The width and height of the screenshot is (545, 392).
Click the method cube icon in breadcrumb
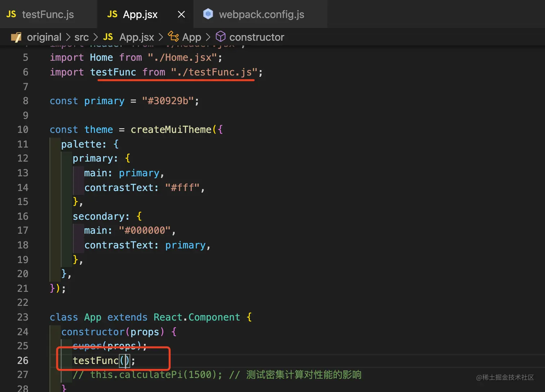[221, 36]
